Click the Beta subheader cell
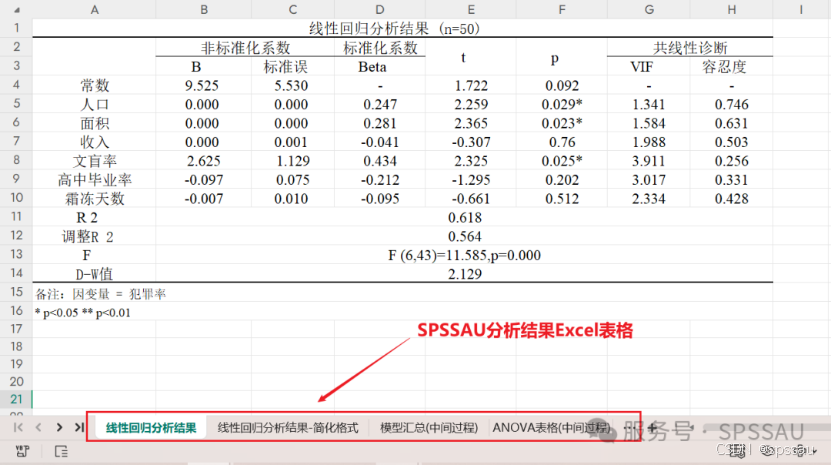The width and height of the screenshot is (831, 465). tap(372, 67)
